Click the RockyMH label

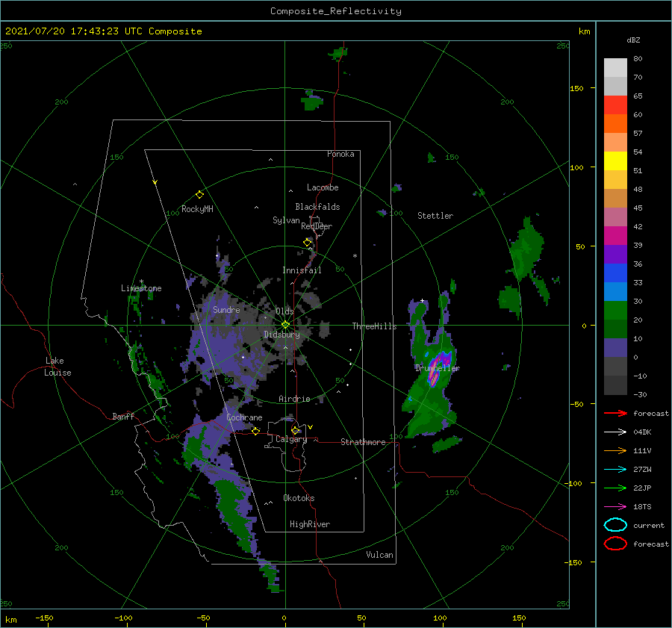(x=197, y=209)
